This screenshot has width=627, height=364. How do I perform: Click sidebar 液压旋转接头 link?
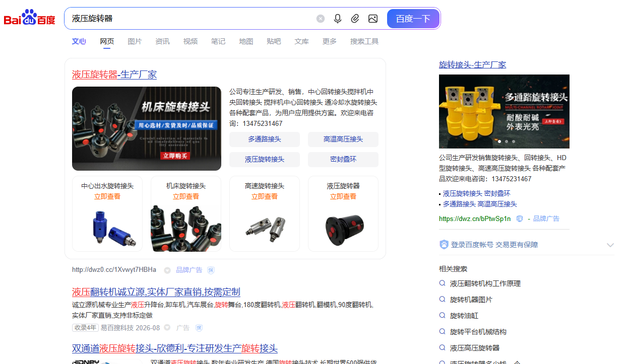click(x=463, y=193)
